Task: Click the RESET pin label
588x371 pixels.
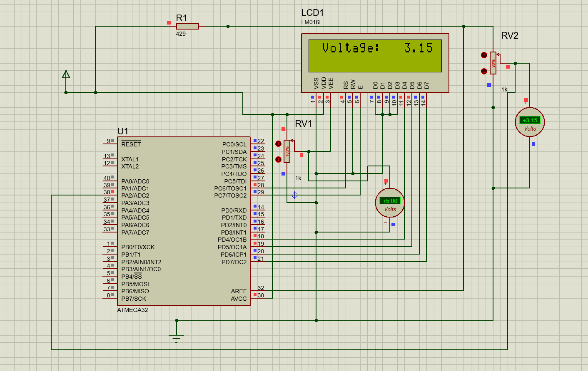Action: [x=131, y=144]
